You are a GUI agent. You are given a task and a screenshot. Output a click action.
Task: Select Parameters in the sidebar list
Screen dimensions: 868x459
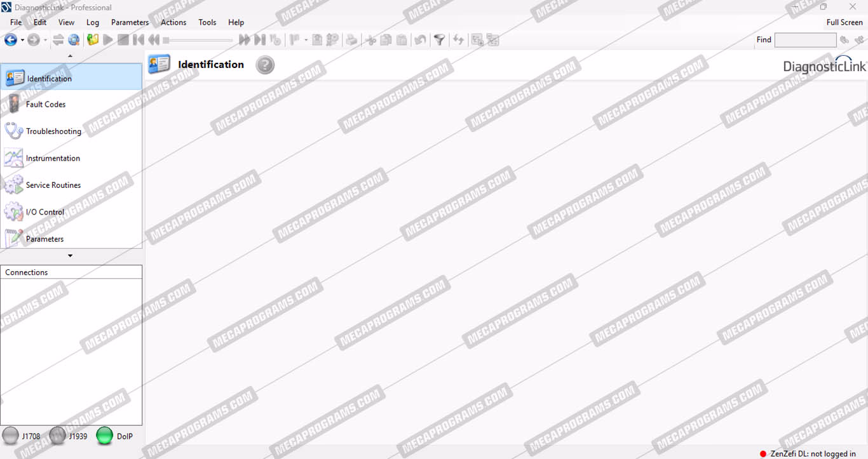click(71, 238)
